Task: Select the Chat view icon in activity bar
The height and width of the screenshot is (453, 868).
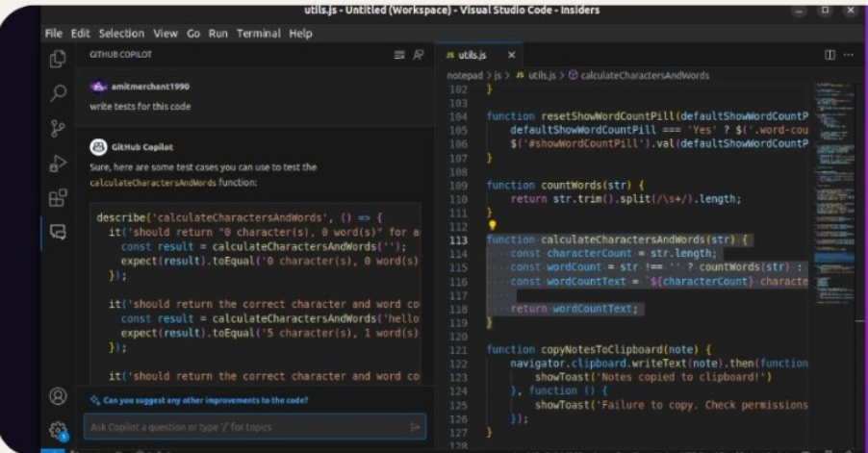Action: pyautogui.click(x=58, y=231)
